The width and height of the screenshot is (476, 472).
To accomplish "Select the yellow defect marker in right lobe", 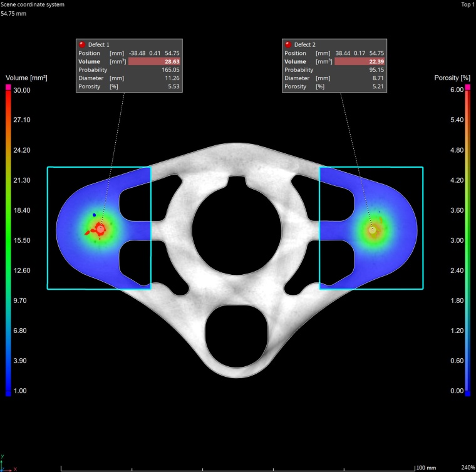I will click(x=373, y=230).
